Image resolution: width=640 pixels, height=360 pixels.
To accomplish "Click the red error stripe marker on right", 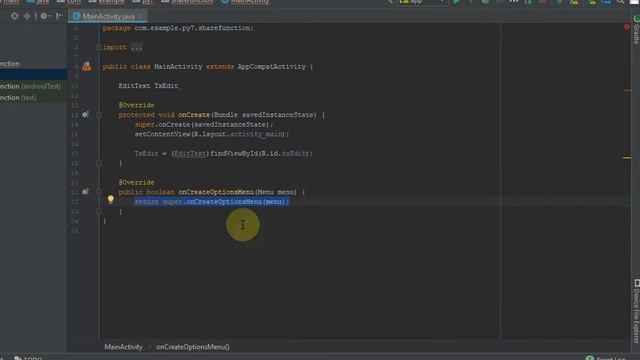I will pos(627,90).
